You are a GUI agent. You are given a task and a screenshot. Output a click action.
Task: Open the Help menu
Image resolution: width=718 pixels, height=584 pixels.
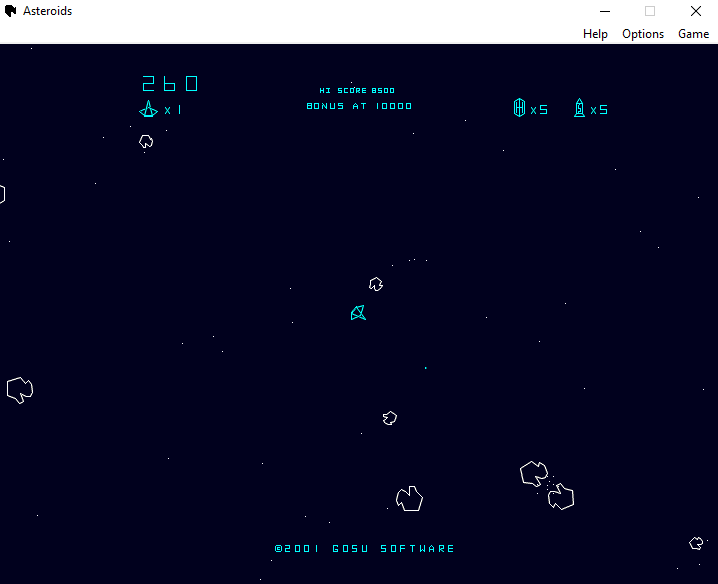pyautogui.click(x=595, y=34)
